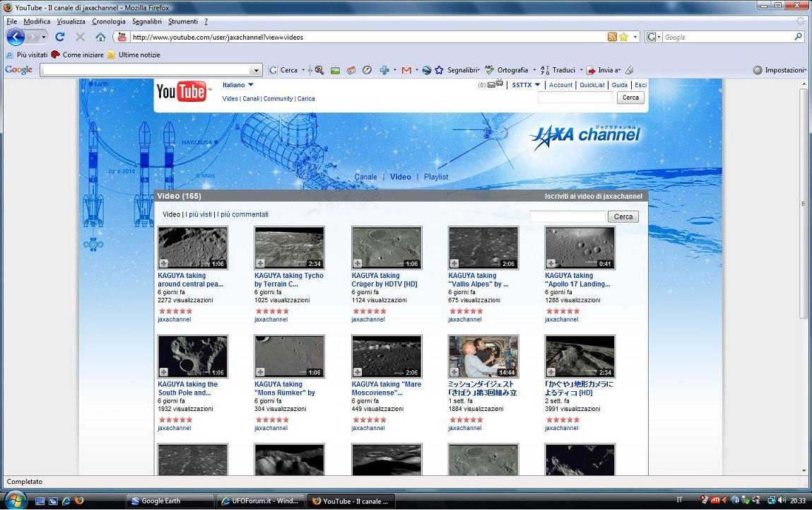Add 'South Pole' video to QuickList

(164, 372)
